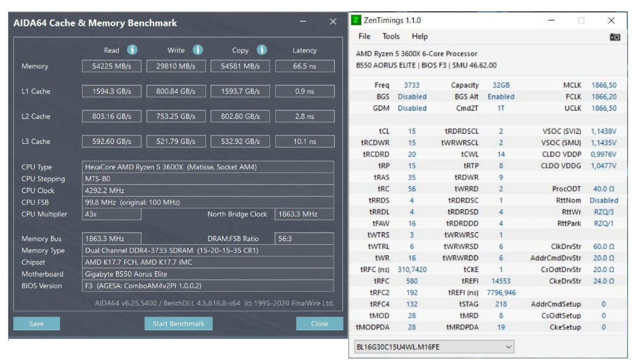Click the tREFI (ns) value 7796,946
634x364 pixels.
[501, 292]
